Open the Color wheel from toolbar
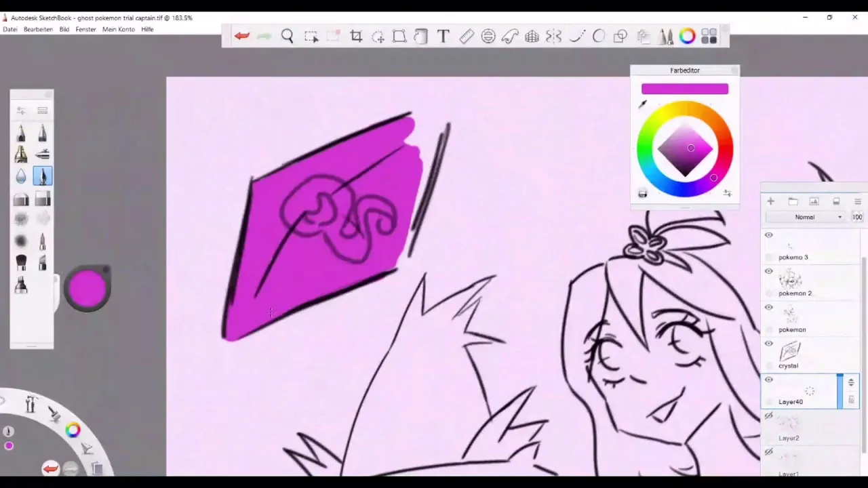Screen dimensions: 868x488 tap(688, 37)
